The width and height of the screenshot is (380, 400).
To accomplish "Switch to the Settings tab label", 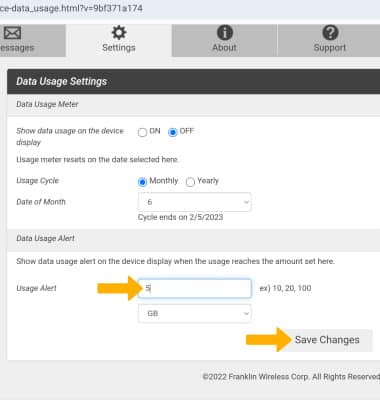I will tap(119, 48).
